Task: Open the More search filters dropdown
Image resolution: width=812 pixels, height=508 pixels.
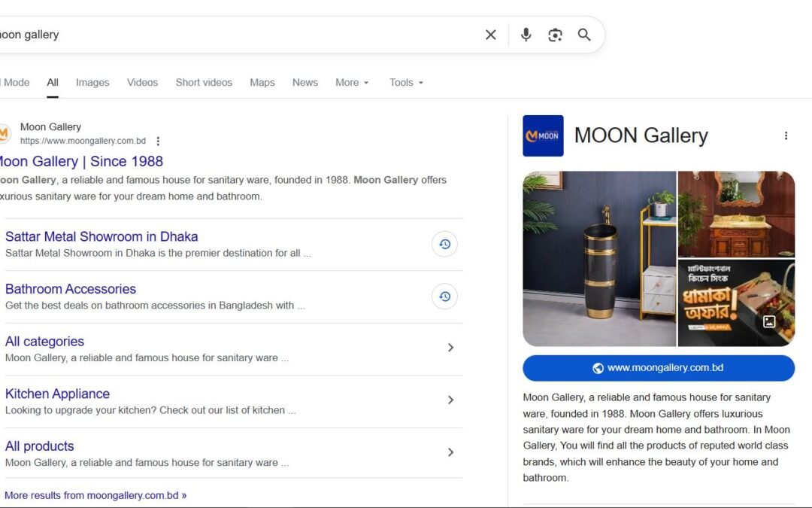Action: click(x=351, y=82)
